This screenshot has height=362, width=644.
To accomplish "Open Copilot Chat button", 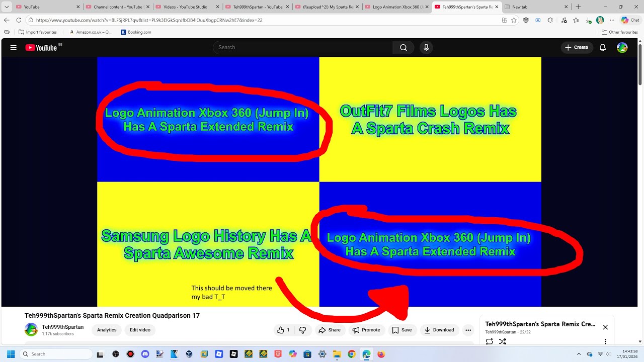I will click(630, 20).
